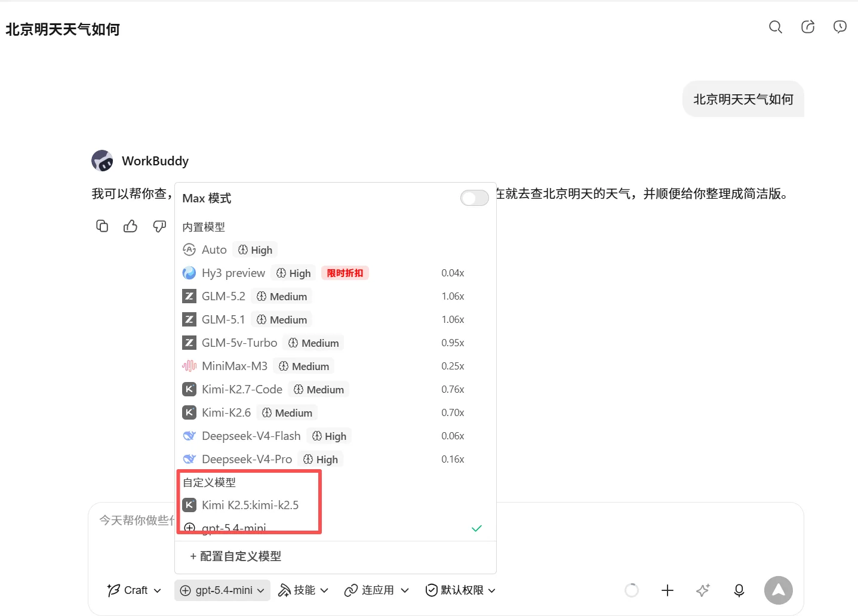
Task: Expand the 技能 dropdown
Action: (x=303, y=590)
